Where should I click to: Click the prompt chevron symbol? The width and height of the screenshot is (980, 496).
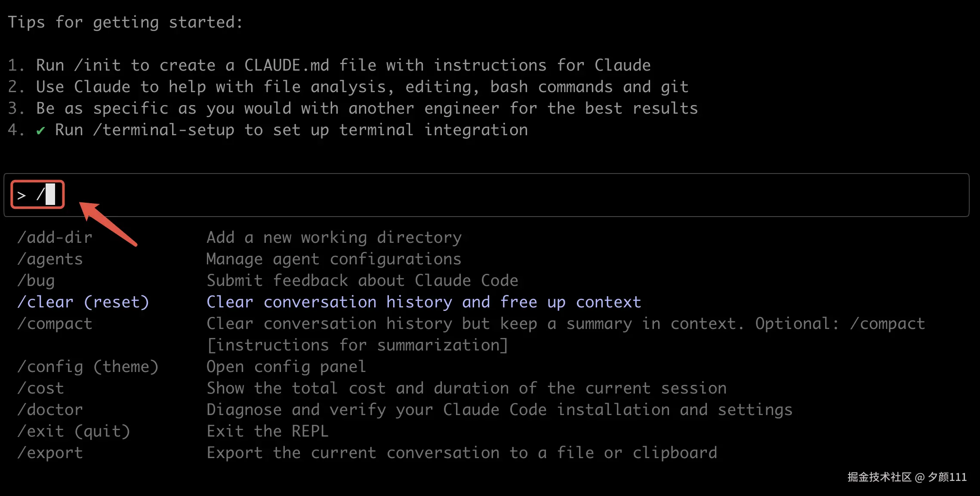point(22,195)
